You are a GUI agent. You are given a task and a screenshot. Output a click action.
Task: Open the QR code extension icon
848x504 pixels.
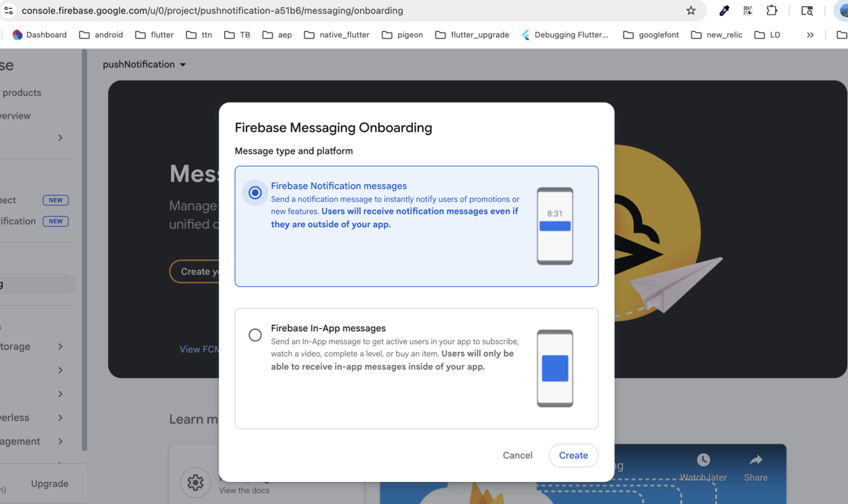[x=747, y=10]
